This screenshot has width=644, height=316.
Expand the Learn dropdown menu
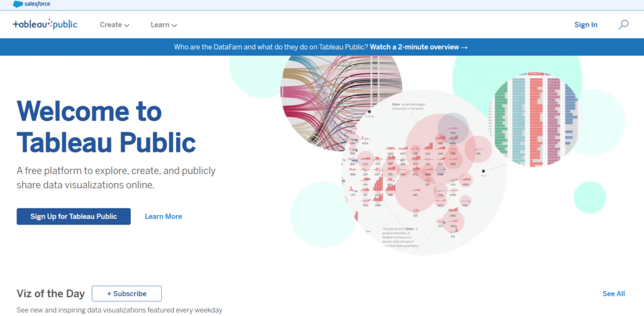(164, 25)
